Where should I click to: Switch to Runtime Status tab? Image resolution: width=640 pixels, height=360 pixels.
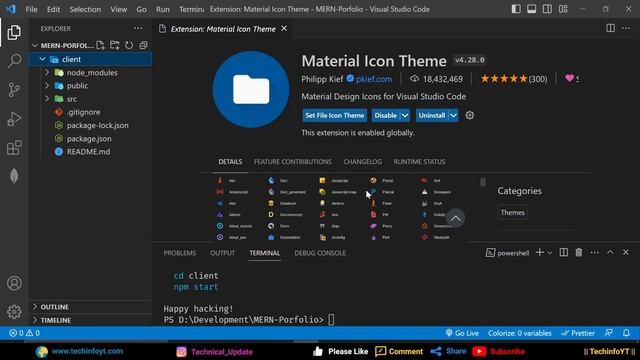pyautogui.click(x=419, y=162)
